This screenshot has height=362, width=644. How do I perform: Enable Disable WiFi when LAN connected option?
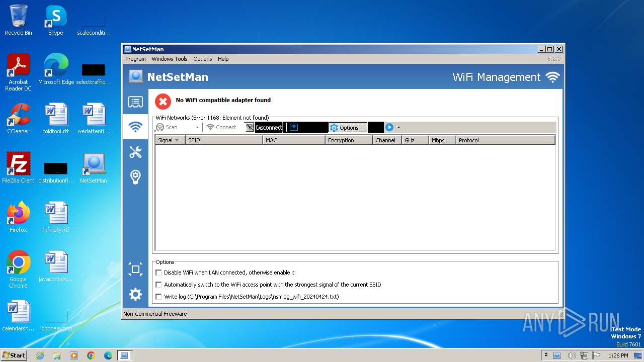click(x=158, y=273)
